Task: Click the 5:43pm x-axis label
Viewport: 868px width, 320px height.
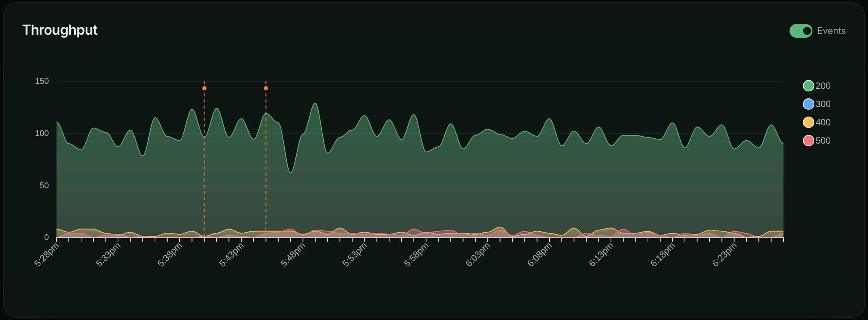Action: coord(232,254)
